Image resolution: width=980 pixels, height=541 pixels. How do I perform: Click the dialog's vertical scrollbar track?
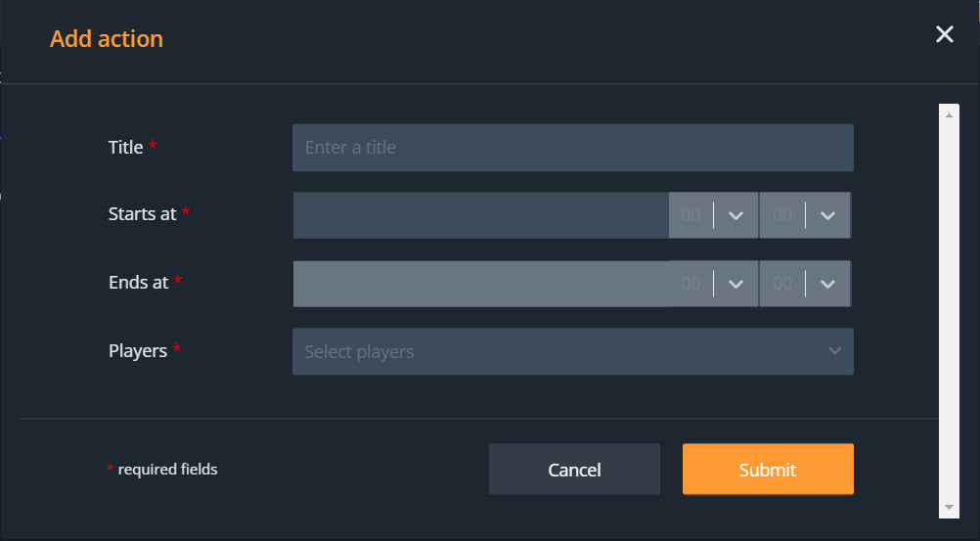(x=948, y=313)
